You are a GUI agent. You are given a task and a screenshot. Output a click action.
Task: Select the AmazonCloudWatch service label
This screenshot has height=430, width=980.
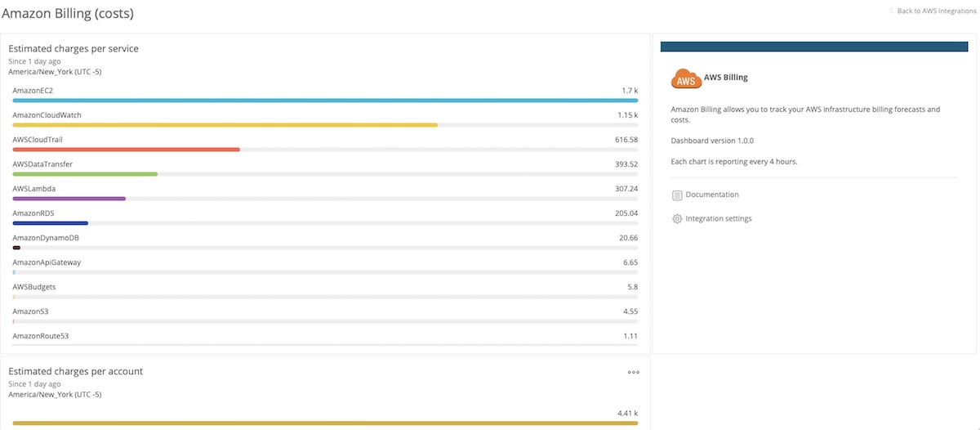[47, 115]
